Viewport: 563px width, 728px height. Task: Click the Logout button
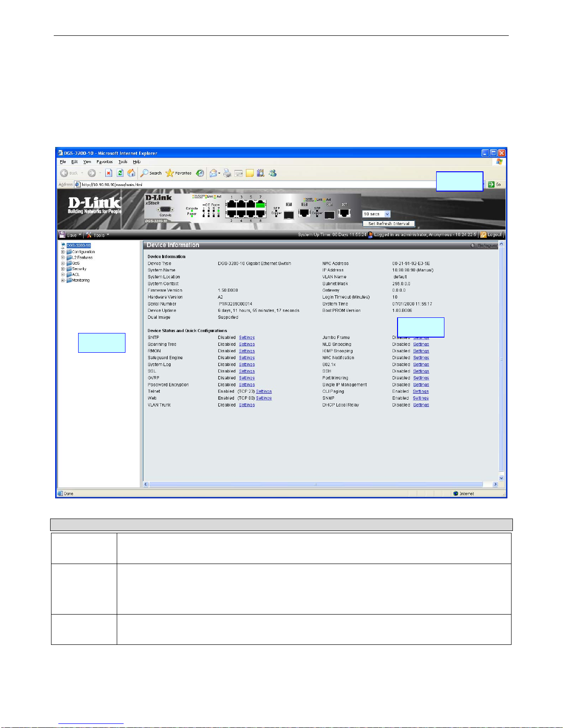coord(491,235)
